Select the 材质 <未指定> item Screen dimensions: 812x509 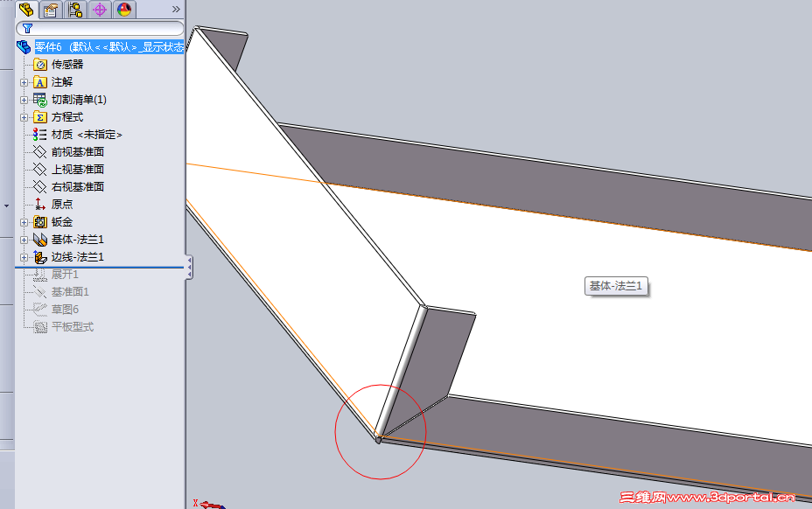(x=87, y=135)
